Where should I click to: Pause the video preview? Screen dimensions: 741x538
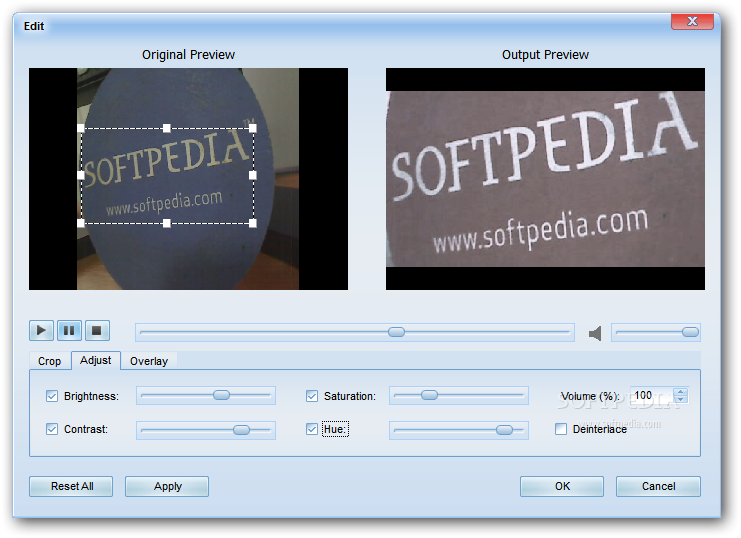(69, 330)
